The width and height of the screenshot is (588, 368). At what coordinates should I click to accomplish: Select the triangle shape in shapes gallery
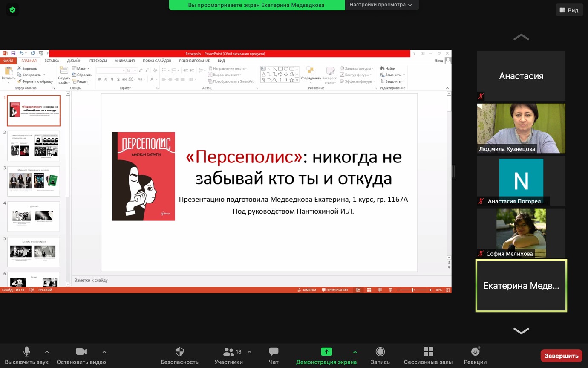click(x=264, y=74)
